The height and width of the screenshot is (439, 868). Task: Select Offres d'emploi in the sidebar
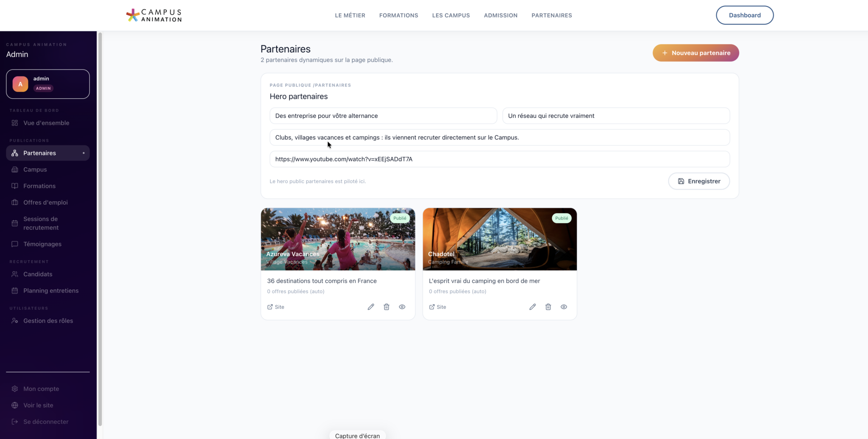coord(45,203)
